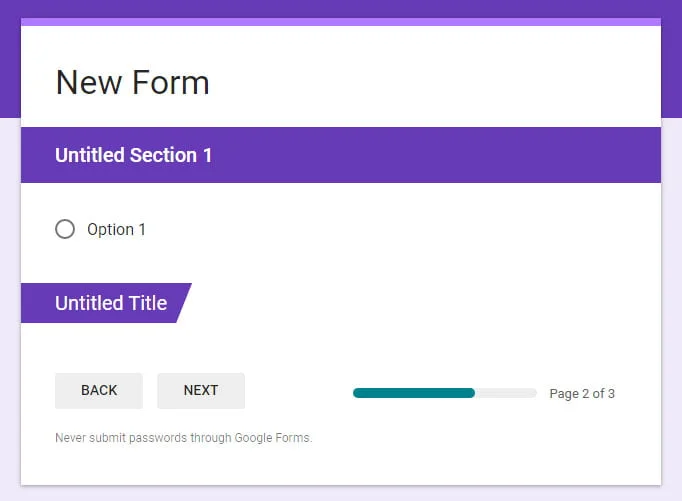Click the dark purple header background beside the card

coord(10,60)
